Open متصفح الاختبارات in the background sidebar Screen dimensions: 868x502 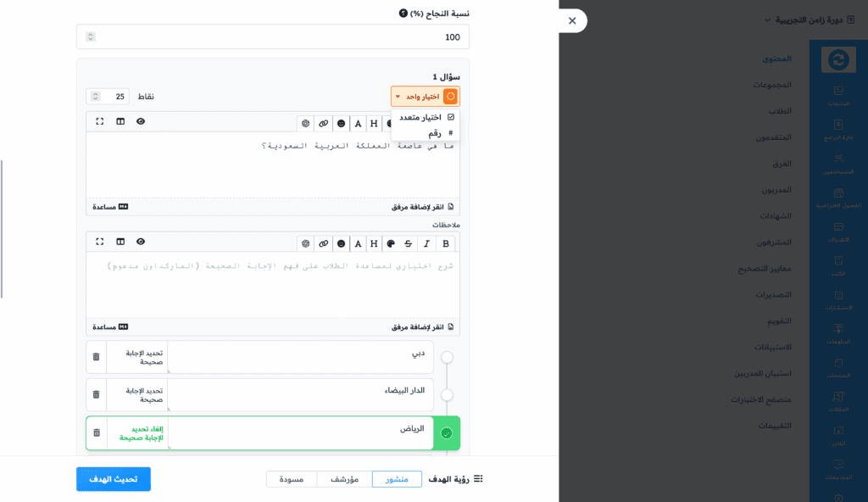(x=760, y=400)
